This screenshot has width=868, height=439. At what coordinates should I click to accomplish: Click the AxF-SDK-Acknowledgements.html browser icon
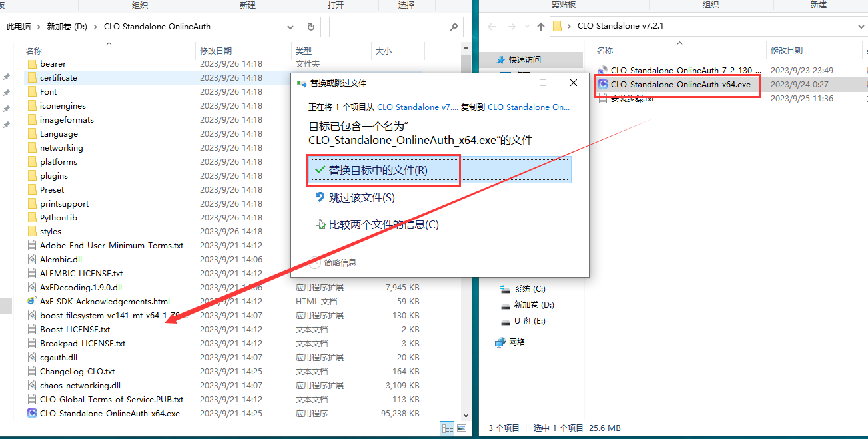coord(32,302)
